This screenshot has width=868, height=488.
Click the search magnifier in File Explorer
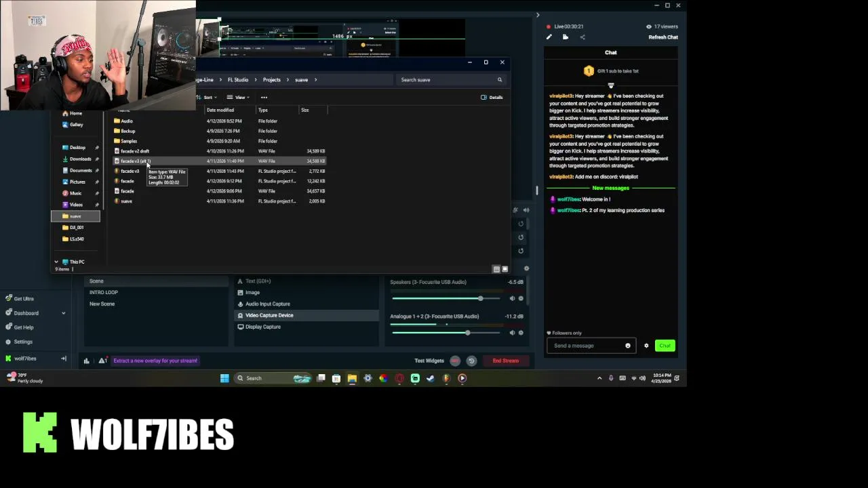pos(500,80)
